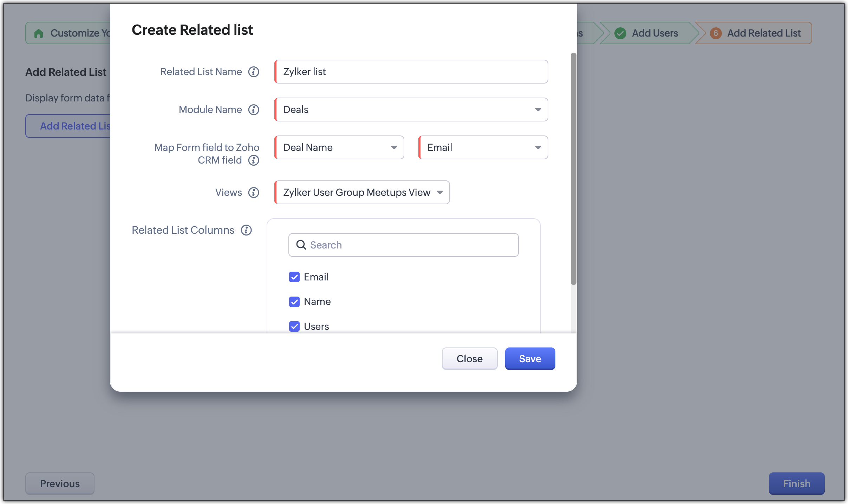Click green checkmark icon on Add Users step
Viewport: 848px width, 504px height.
620,33
